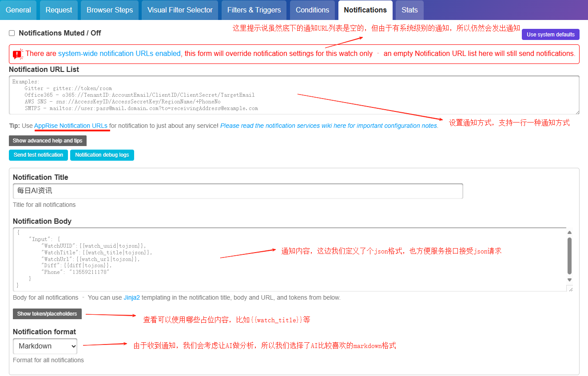The height and width of the screenshot is (376, 588).
Task: Toggle the Notifications Muted / Off checkbox
Action: [x=12, y=33]
